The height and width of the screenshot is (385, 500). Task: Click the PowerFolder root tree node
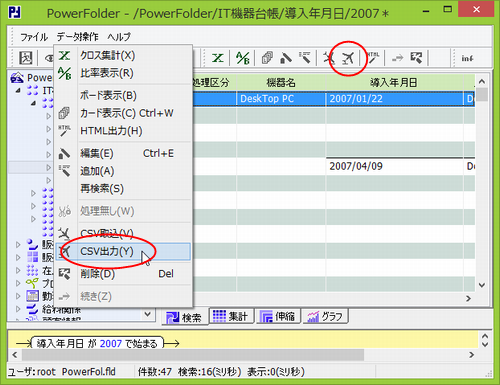point(31,78)
